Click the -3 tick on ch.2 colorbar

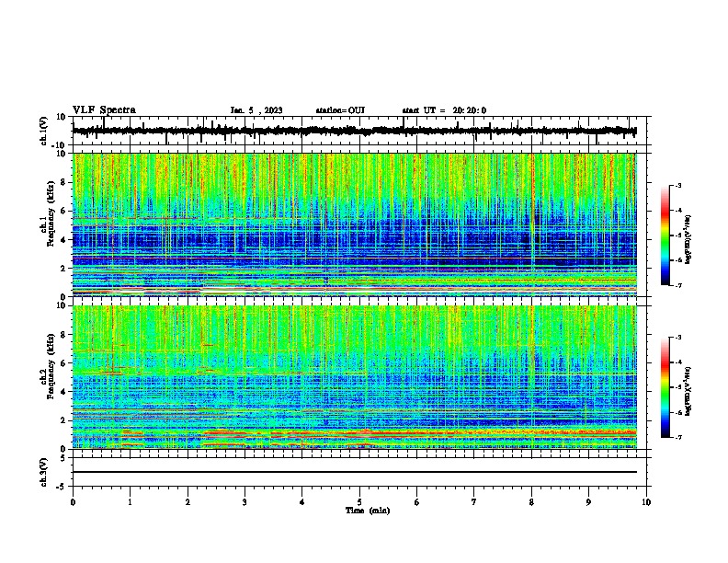click(x=678, y=338)
